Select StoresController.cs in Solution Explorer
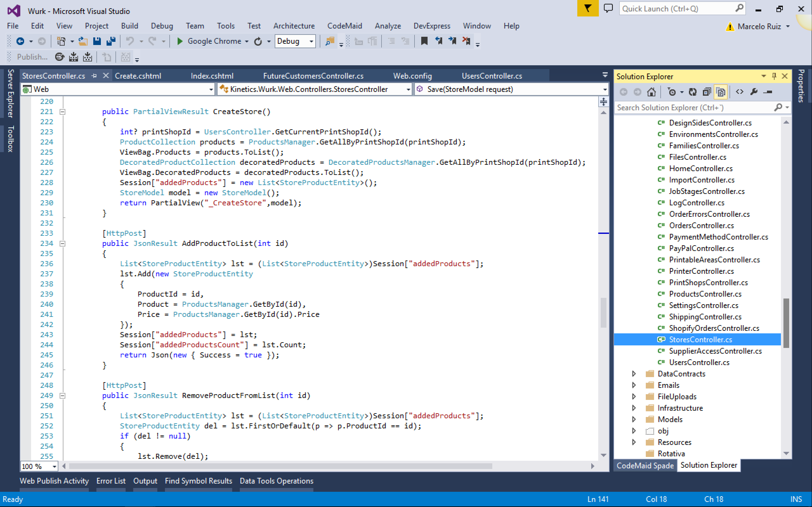 700,339
